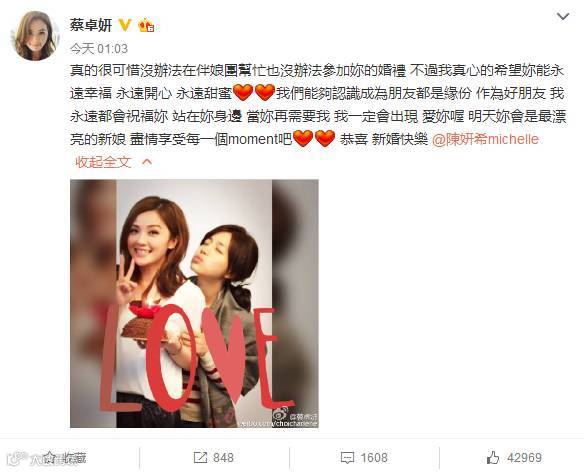The height and width of the screenshot is (472, 584).
Task: Click the comment speech bubble icon
Action: tap(347, 458)
